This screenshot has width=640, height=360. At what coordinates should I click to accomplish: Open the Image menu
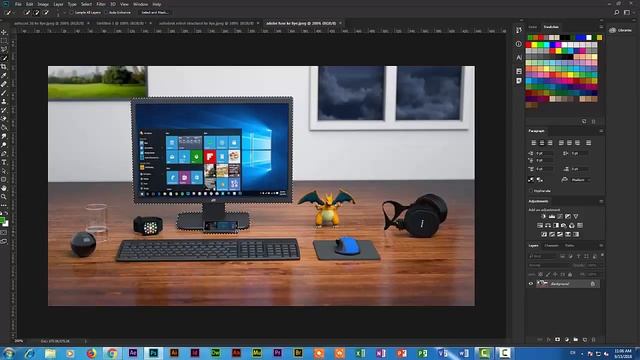point(43,4)
